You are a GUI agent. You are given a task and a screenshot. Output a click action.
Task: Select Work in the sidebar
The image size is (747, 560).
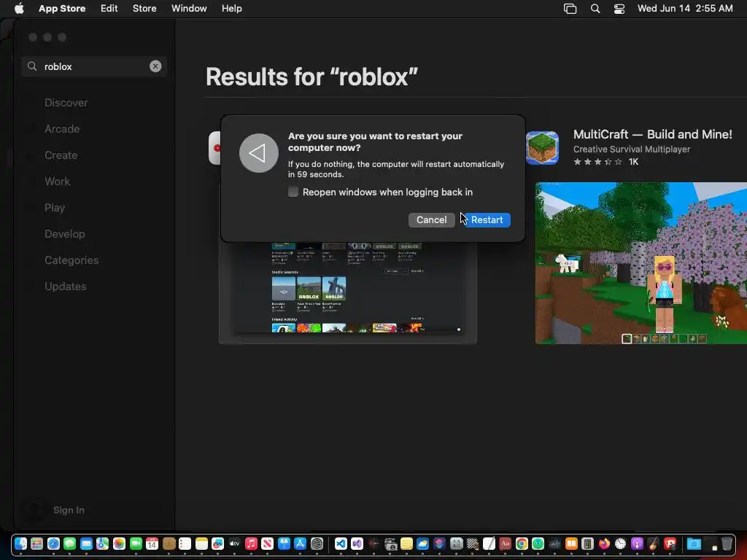pyautogui.click(x=57, y=181)
